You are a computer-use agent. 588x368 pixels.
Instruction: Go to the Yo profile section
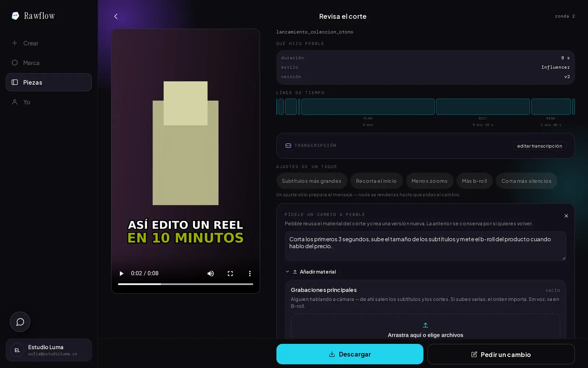point(49,102)
